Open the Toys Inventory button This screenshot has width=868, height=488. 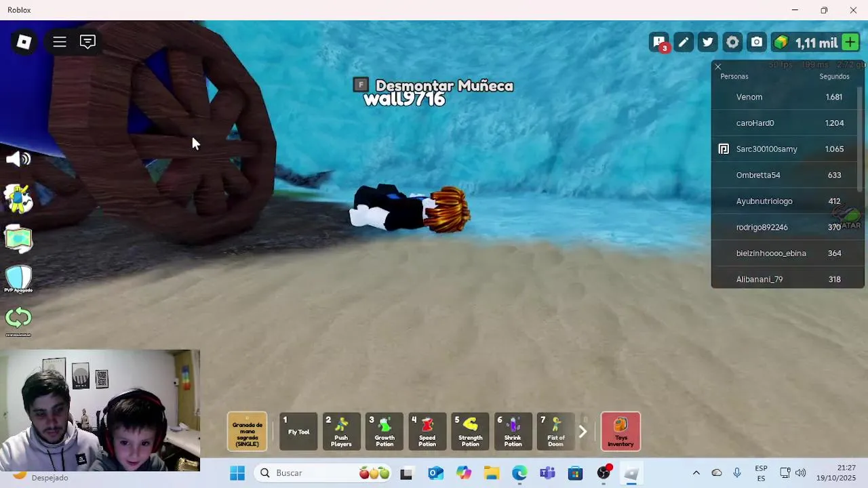[x=620, y=431]
